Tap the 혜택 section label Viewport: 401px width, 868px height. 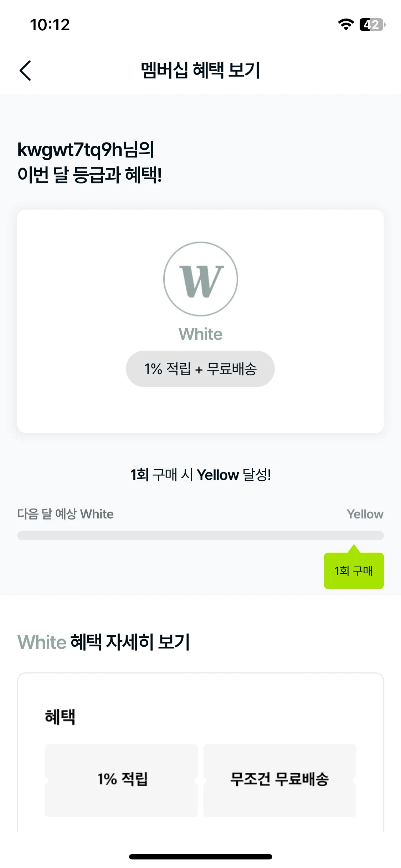click(x=60, y=717)
